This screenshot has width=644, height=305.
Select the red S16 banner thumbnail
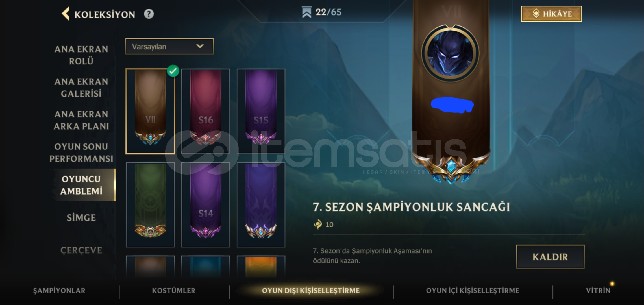point(206,111)
